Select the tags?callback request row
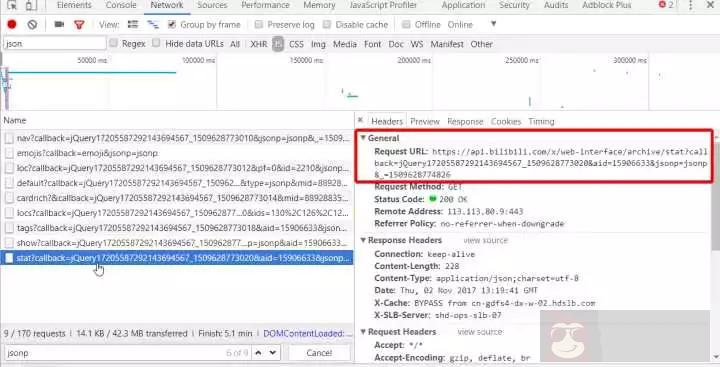The height and width of the screenshot is (367, 720). [x=177, y=228]
